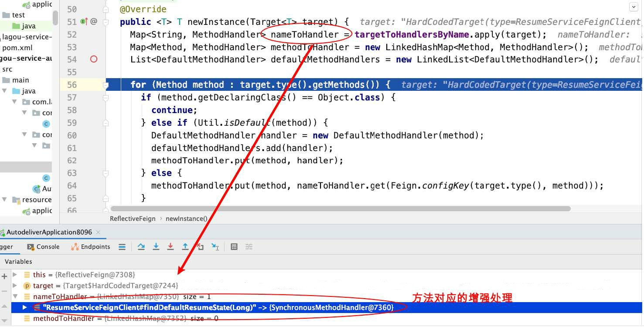Click the Step Out debugger icon

click(x=185, y=247)
